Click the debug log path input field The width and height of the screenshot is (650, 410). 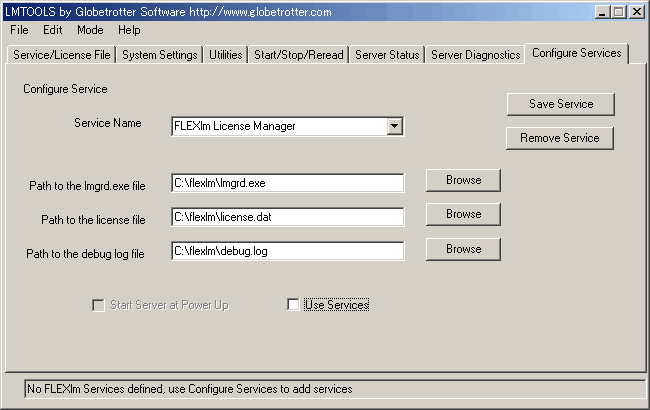pyautogui.click(x=288, y=251)
